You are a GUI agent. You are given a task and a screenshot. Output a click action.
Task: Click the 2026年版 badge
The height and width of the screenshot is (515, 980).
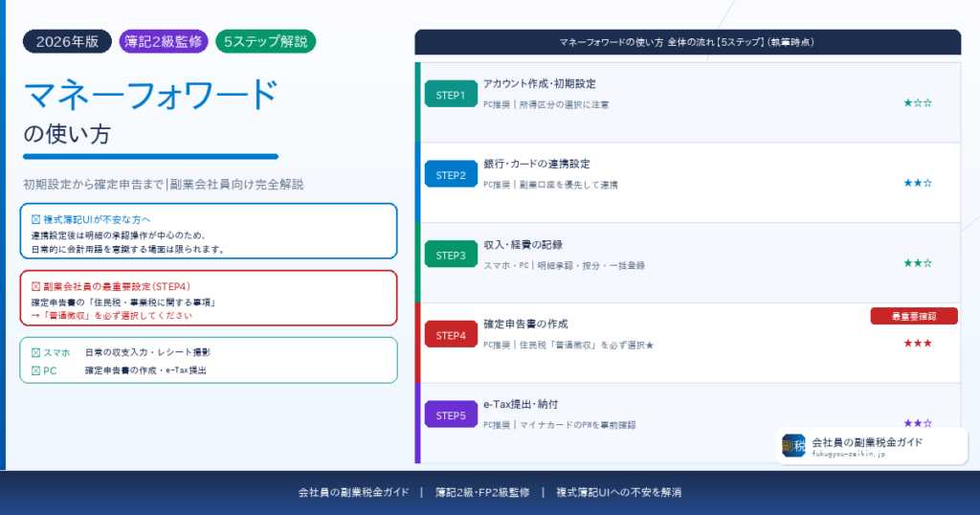point(67,42)
